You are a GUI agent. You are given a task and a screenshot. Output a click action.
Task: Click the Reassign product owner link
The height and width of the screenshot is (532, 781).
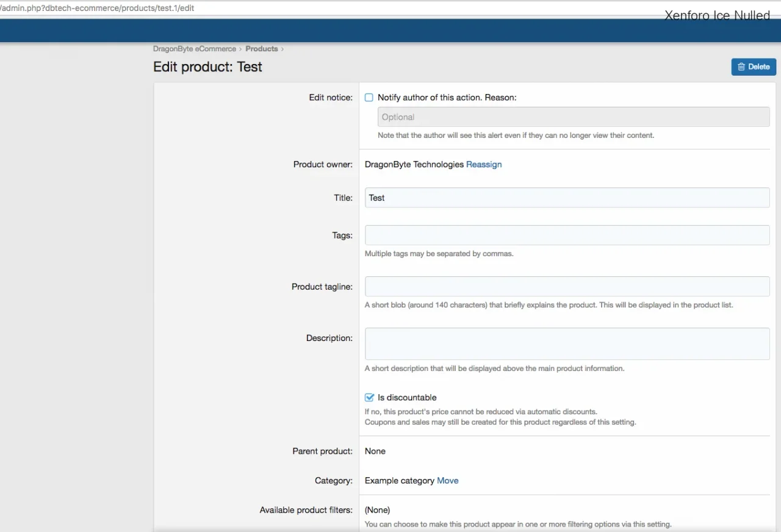click(483, 165)
